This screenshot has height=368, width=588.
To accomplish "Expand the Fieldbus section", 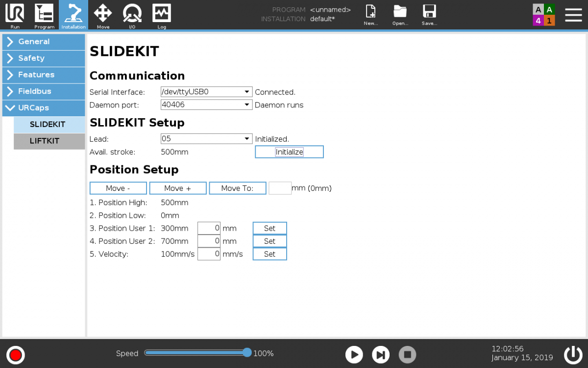I will pos(44,91).
